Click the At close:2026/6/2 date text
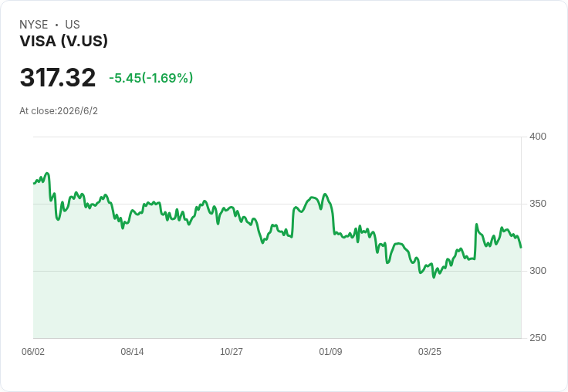Viewport: 568px width, 392px height. tap(59, 111)
